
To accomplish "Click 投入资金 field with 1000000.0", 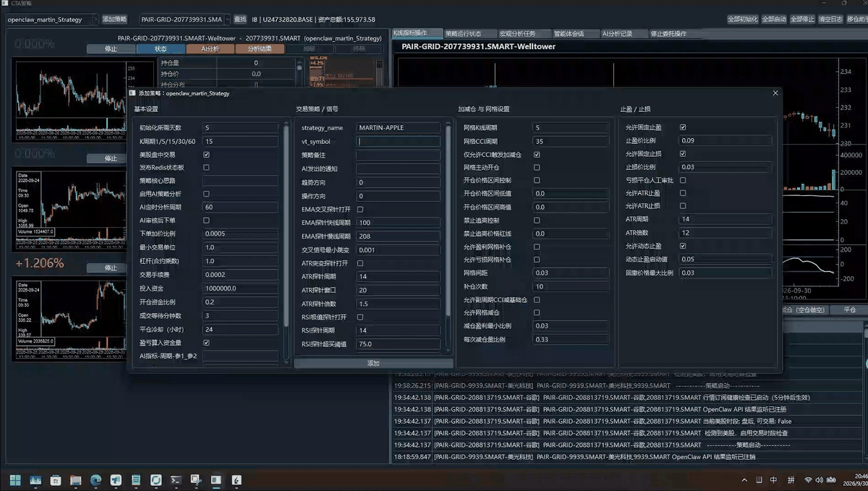I will [240, 289].
